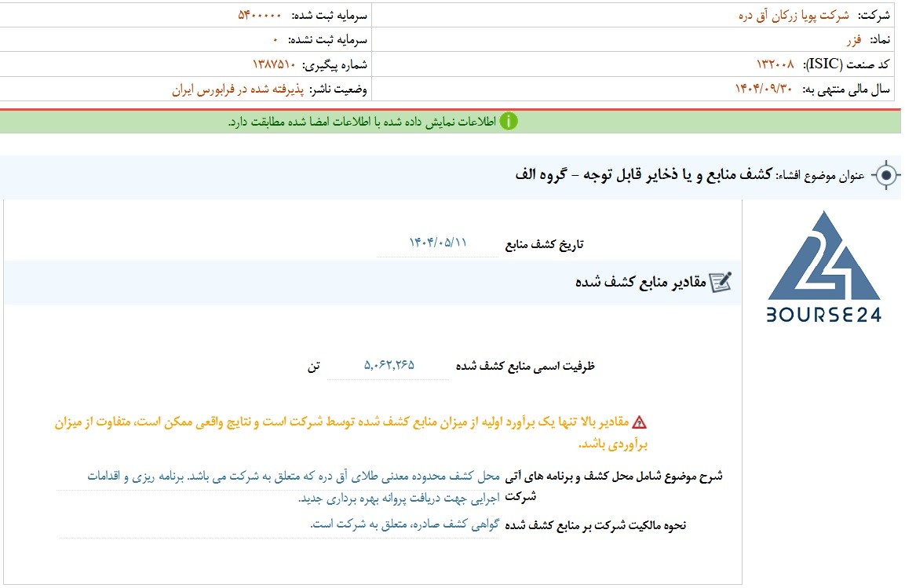Click the tracking number ۱۳۸۷۵۱۰
905x588 pixels.
point(274,64)
